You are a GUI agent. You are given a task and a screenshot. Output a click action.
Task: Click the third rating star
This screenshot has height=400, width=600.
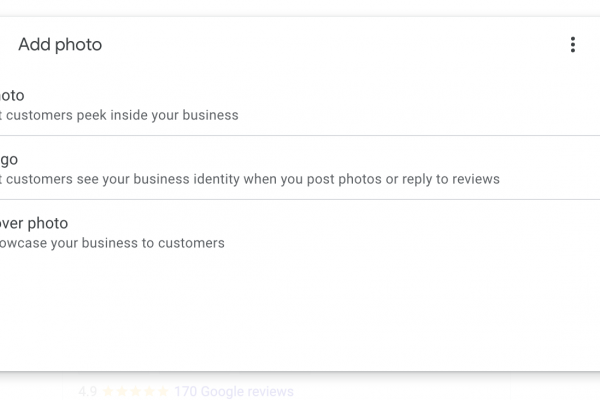click(135, 391)
